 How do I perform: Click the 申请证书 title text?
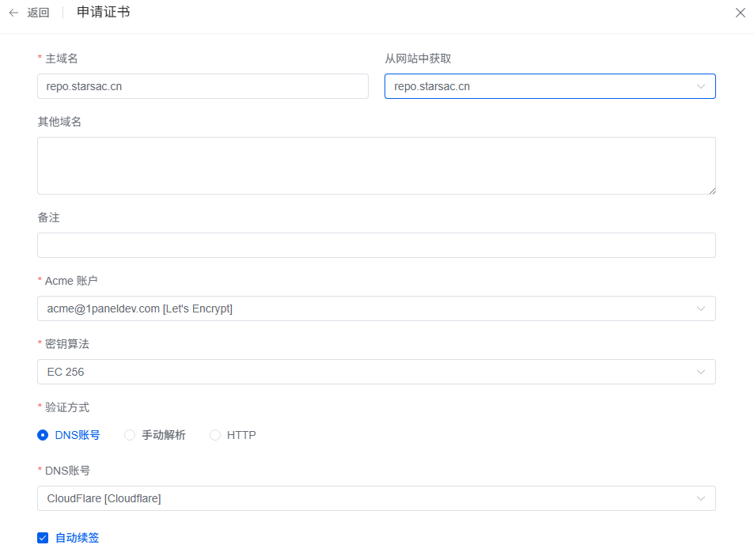pyautogui.click(x=104, y=12)
